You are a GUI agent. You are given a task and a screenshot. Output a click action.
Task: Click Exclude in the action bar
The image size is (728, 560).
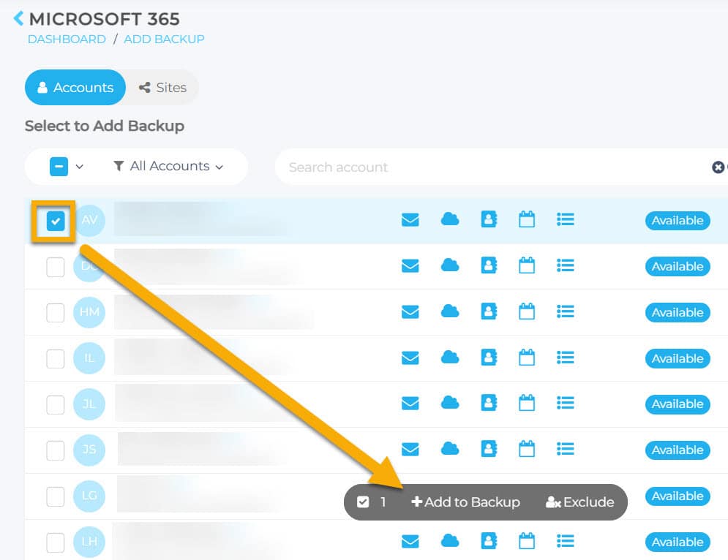click(x=580, y=502)
